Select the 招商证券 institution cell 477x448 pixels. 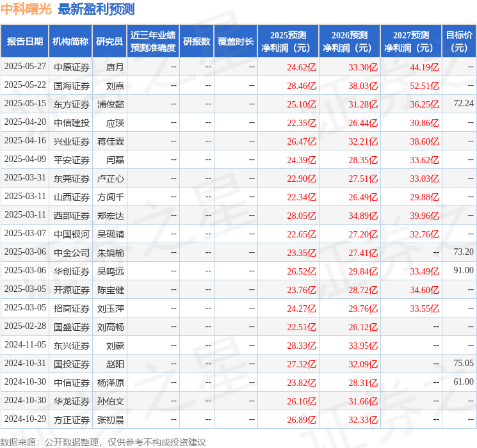point(72,308)
